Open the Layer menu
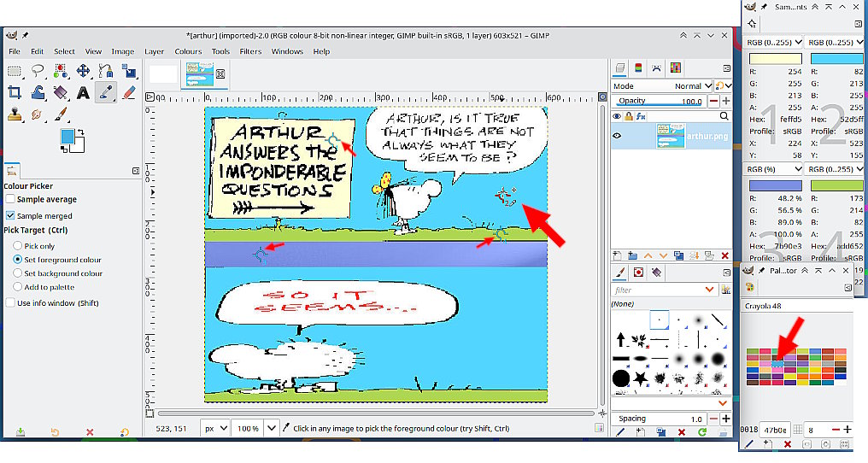The image size is (868, 463). click(x=154, y=51)
